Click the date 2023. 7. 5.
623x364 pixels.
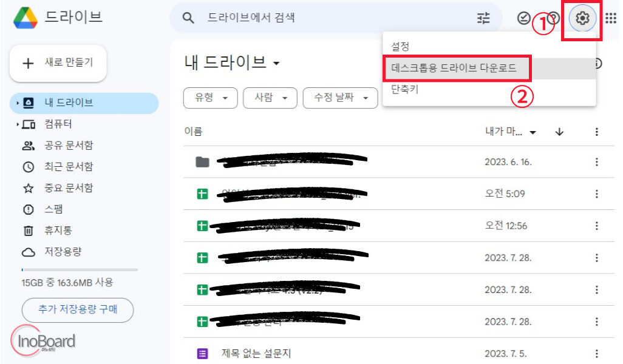point(505,354)
